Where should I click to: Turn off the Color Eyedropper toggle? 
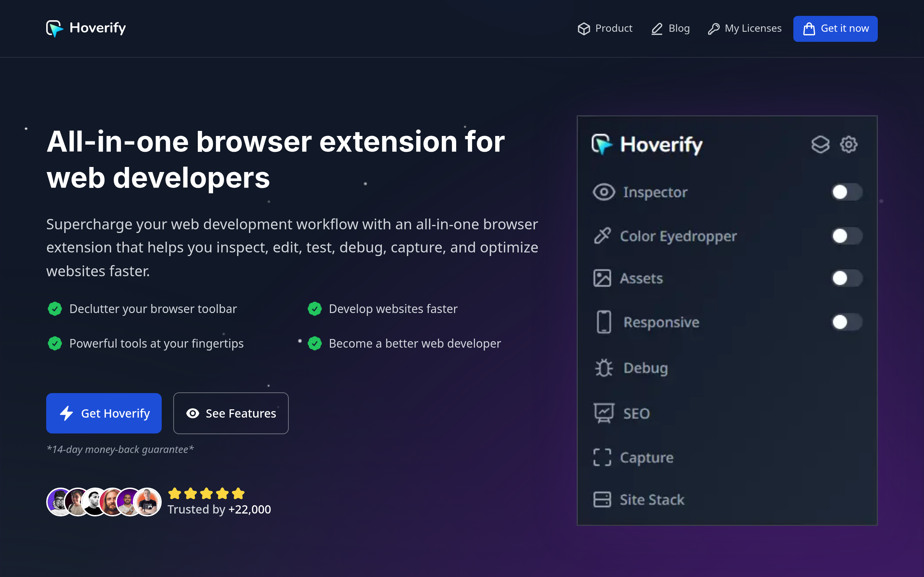point(847,236)
